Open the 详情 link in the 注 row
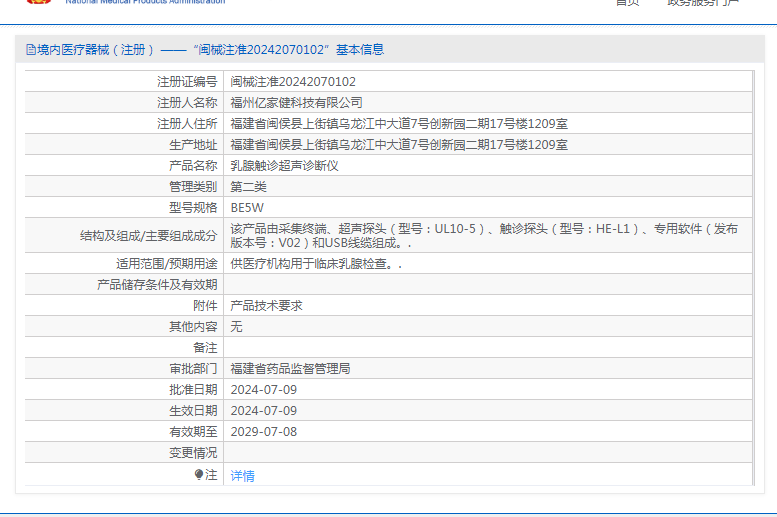The height and width of the screenshot is (517, 777). [242, 476]
